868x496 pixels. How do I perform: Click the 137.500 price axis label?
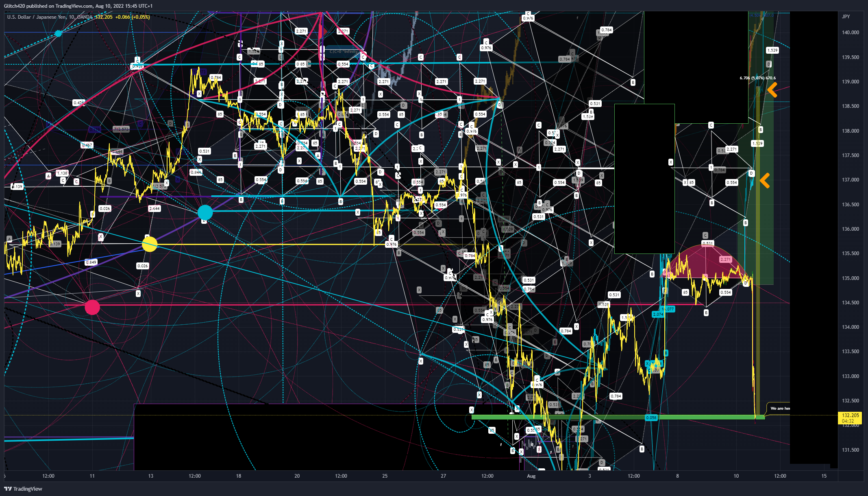pos(851,155)
